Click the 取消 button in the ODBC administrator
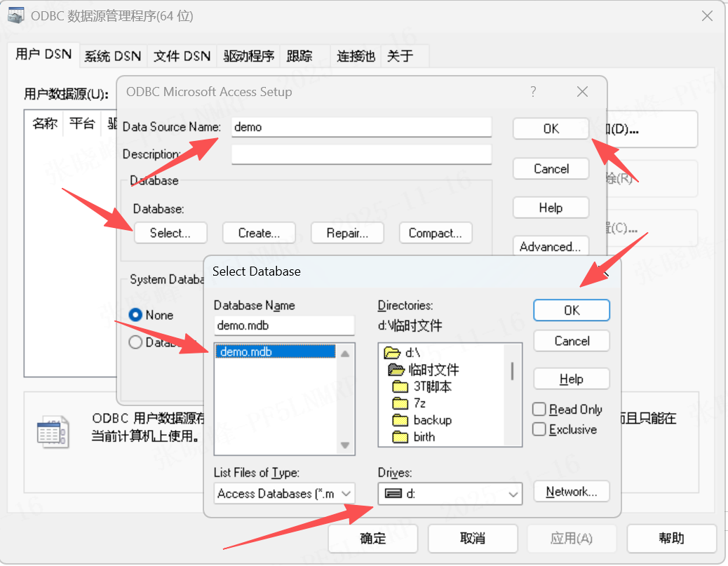The height and width of the screenshot is (566, 728). (x=473, y=539)
